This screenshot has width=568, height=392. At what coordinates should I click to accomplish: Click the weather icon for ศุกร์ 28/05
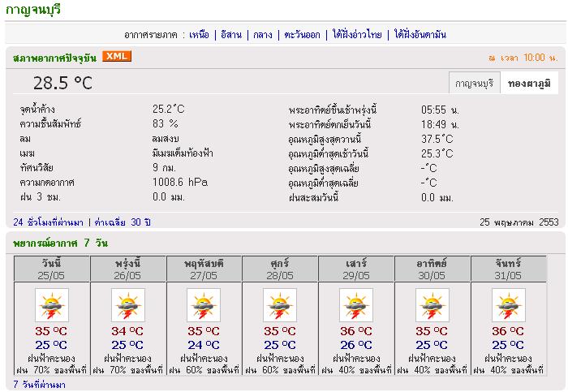(x=280, y=306)
